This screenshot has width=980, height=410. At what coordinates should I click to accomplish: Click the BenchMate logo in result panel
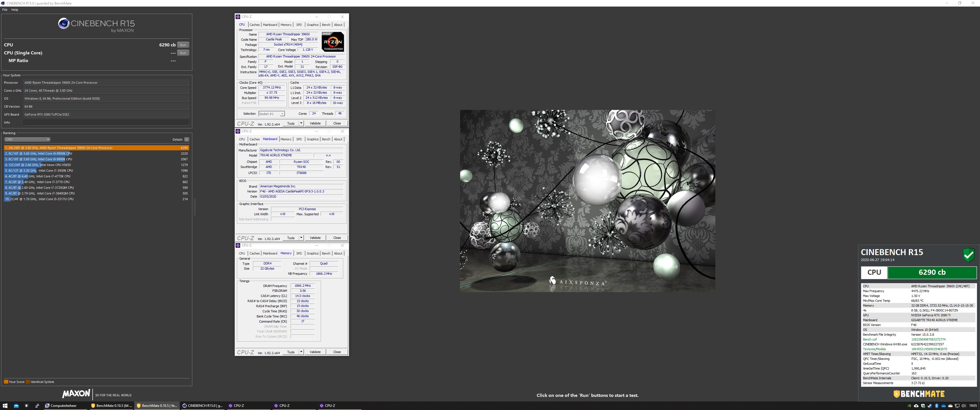tap(919, 394)
